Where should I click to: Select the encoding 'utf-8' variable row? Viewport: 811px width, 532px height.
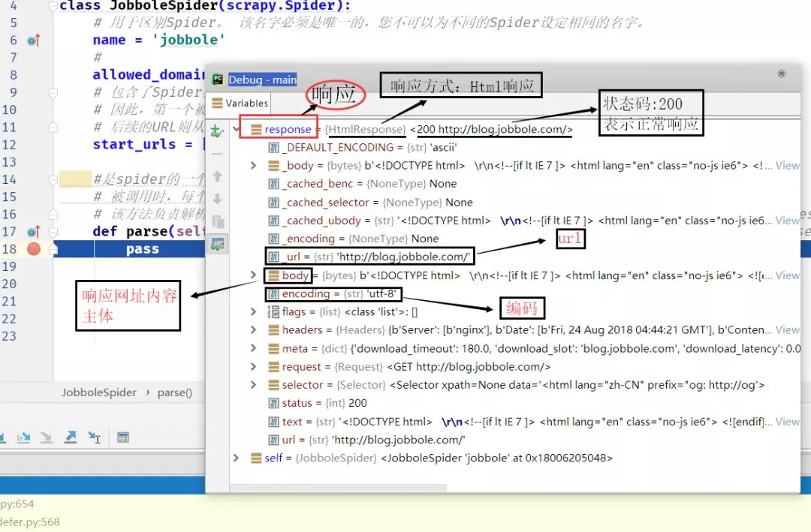334,293
